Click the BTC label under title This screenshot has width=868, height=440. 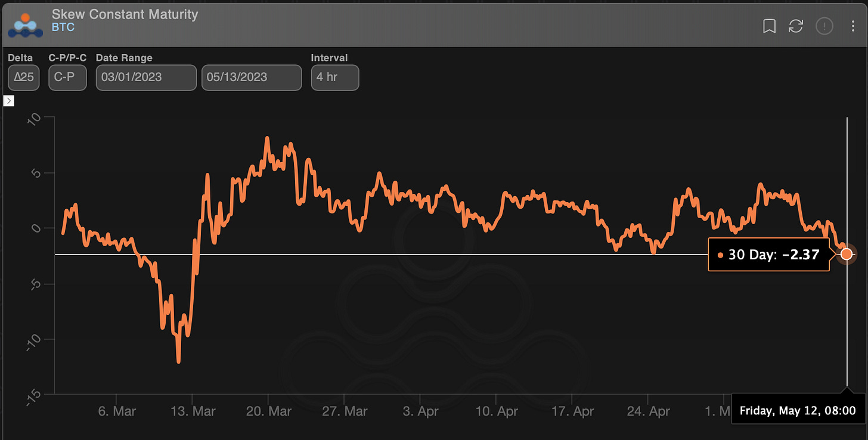coord(63,27)
